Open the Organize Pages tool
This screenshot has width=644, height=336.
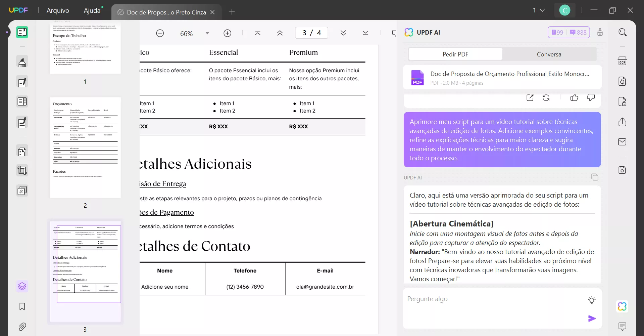tap(22, 152)
